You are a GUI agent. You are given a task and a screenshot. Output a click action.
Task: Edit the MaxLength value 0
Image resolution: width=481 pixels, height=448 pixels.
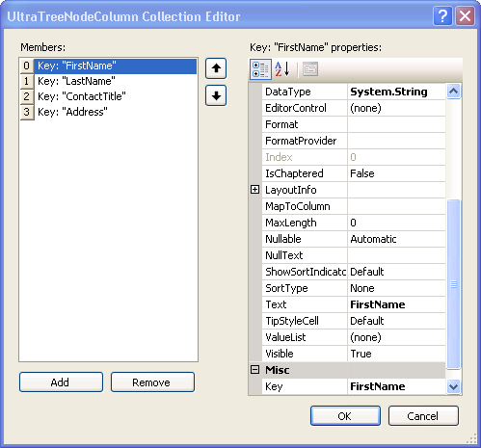point(396,223)
